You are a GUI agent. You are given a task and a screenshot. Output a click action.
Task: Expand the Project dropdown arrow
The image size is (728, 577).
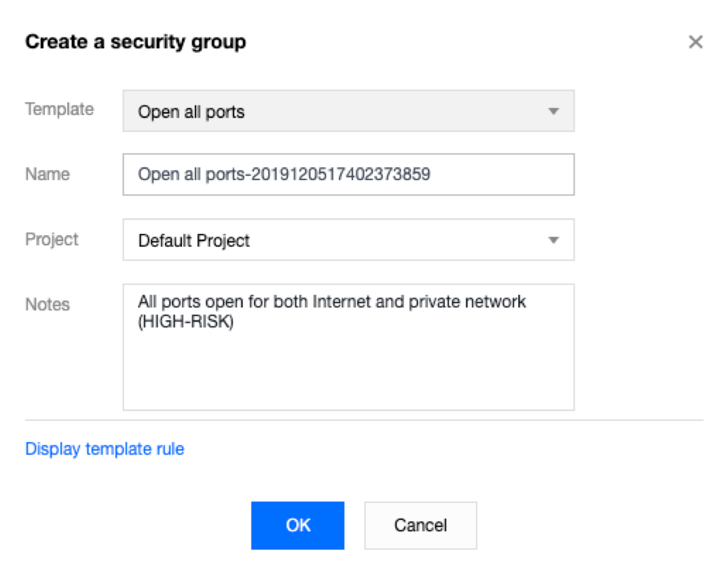553,240
